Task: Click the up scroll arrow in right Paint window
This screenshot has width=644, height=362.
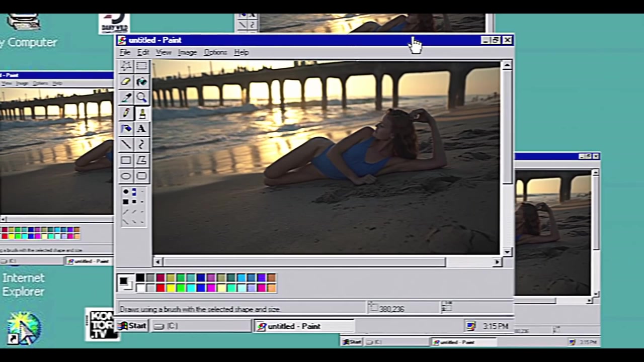Action: pyautogui.click(x=596, y=172)
